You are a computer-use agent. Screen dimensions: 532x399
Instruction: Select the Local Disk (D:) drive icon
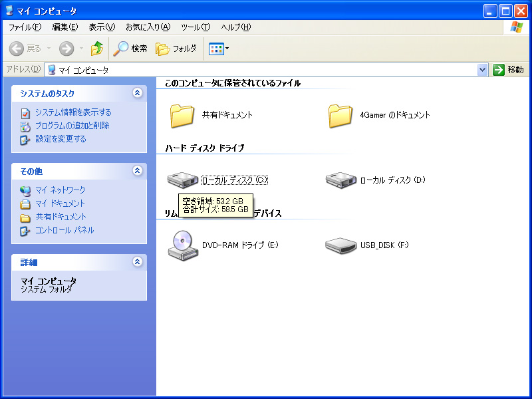(x=341, y=180)
